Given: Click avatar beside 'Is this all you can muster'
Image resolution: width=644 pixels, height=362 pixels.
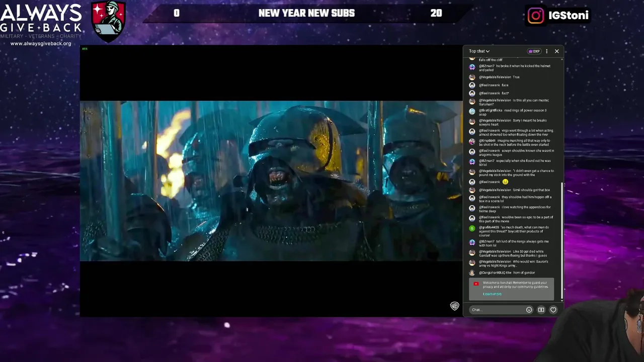Looking at the screenshot, I should coord(472,101).
